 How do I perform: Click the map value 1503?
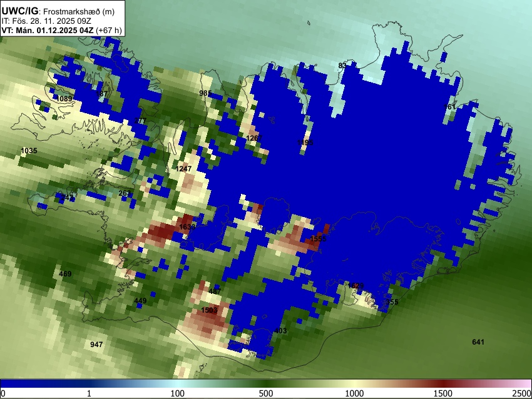point(209,310)
